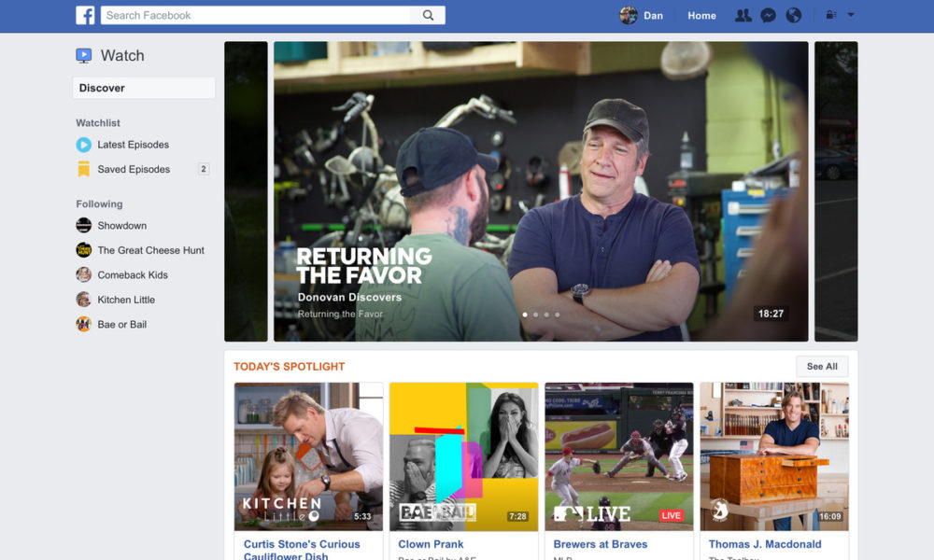Open the Clown Prank video thumbnail

(x=463, y=456)
